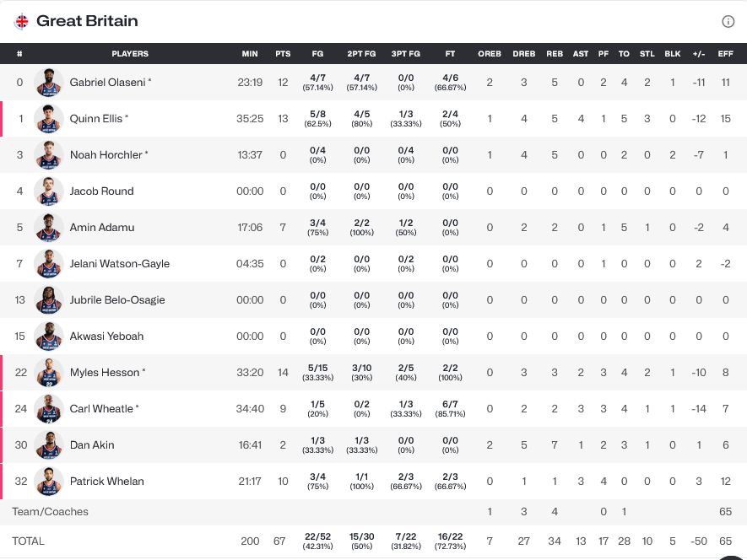The height and width of the screenshot is (560, 747).
Task: Open Amin Adamu's player link
Action: coord(102,228)
